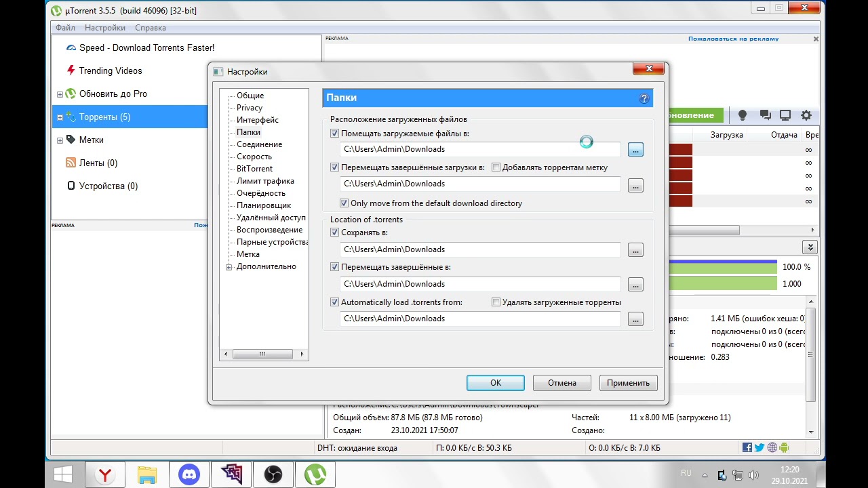Viewport: 868px width, 488px height.
Task: Click the light bulb toolbar icon
Action: click(743, 115)
